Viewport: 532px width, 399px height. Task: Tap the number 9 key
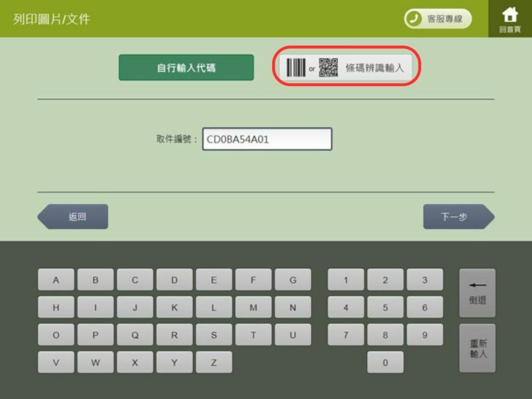(x=424, y=335)
